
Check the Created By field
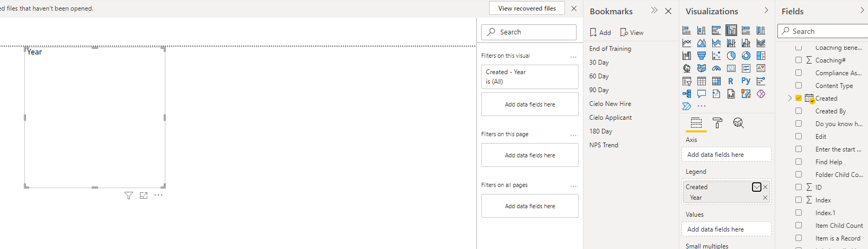click(x=799, y=111)
